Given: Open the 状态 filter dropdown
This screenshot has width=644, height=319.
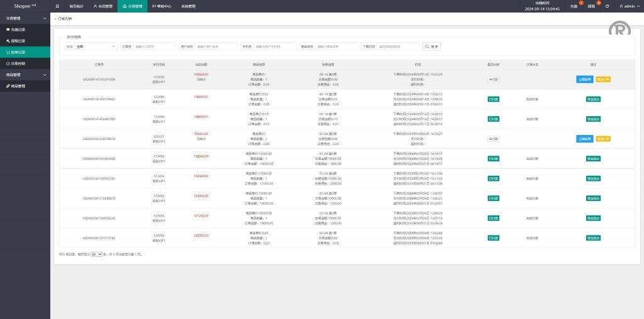Looking at the screenshot, I should pos(96,46).
